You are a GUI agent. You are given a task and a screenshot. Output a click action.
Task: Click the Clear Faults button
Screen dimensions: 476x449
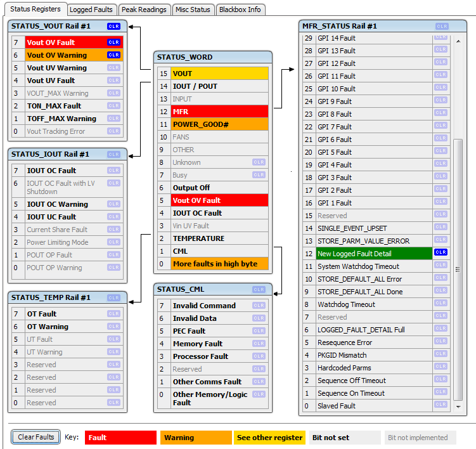[36, 437]
